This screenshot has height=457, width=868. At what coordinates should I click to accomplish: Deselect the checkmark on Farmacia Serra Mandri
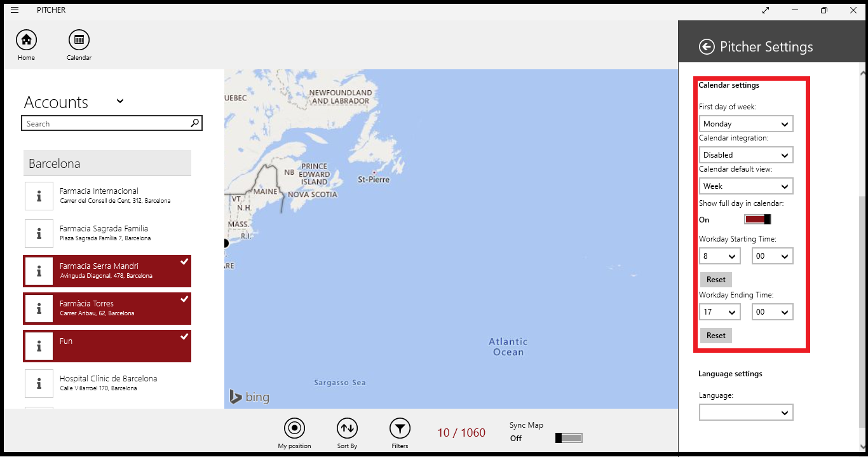pos(184,261)
